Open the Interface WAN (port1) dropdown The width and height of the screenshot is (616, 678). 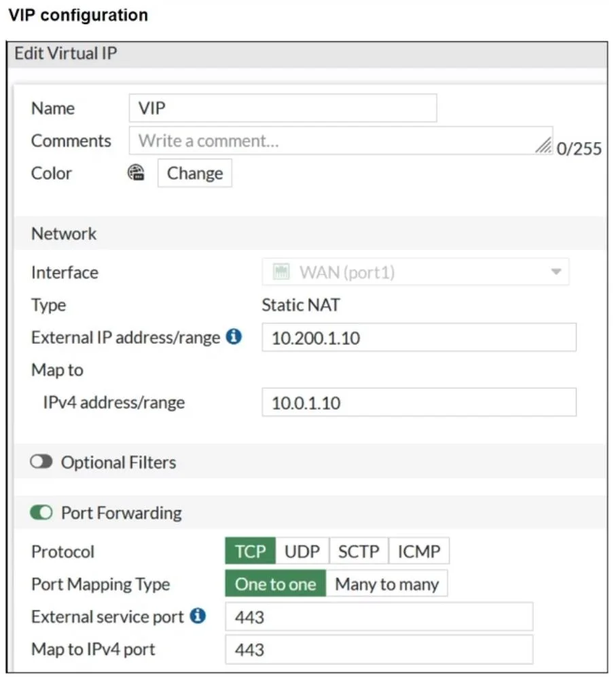[x=416, y=272]
